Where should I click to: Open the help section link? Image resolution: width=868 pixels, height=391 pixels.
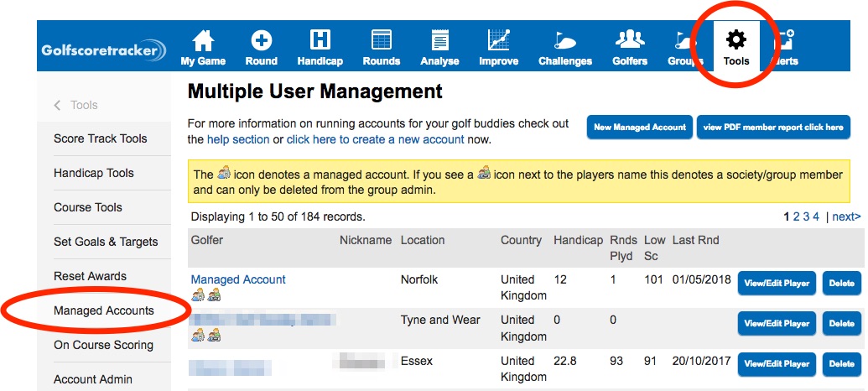pos(238,139)
